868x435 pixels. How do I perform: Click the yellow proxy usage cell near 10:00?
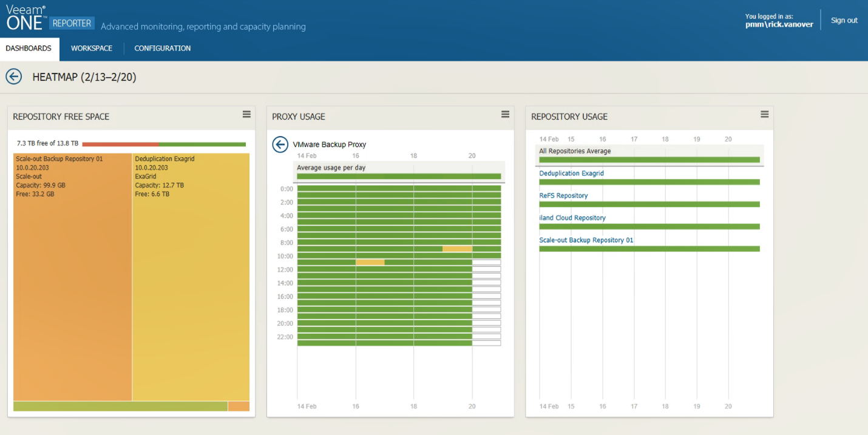click(370, 262)
